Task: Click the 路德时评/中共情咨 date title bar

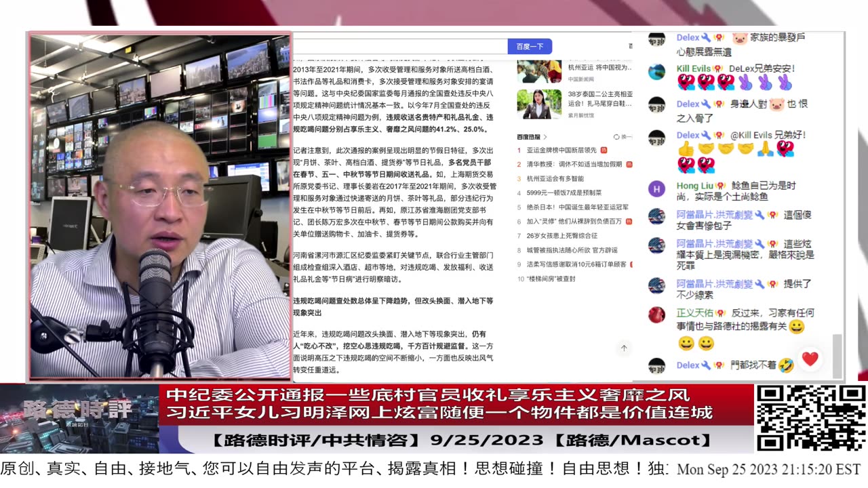Action: coord(463,441)
